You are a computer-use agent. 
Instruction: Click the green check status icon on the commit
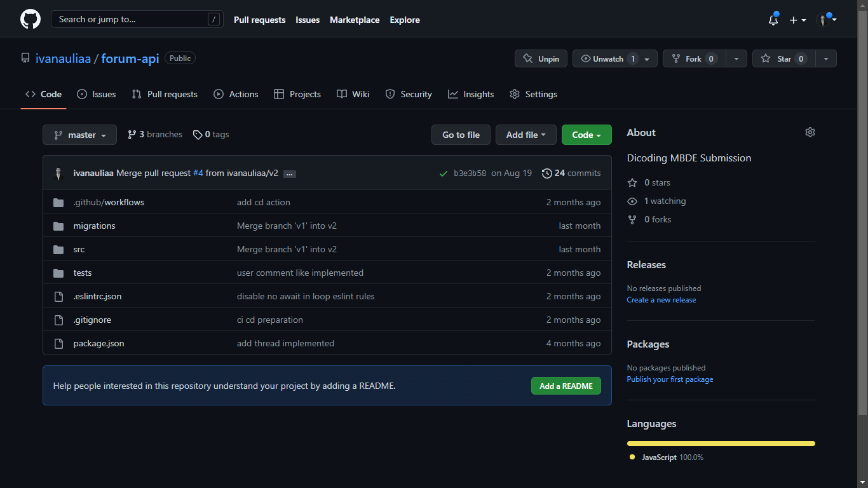coord(444,173)
